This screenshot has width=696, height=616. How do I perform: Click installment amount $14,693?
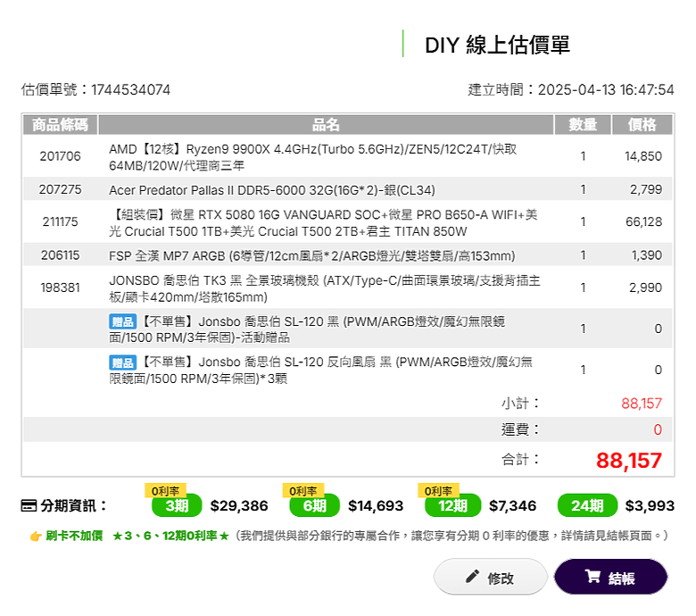[x=376, y=505]
